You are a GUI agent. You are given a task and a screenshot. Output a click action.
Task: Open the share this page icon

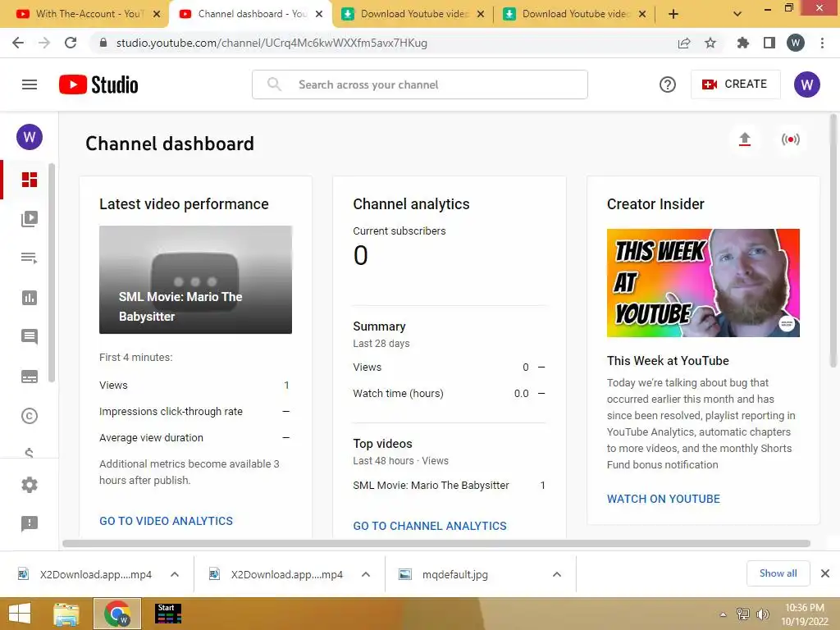tap(684, 43)
